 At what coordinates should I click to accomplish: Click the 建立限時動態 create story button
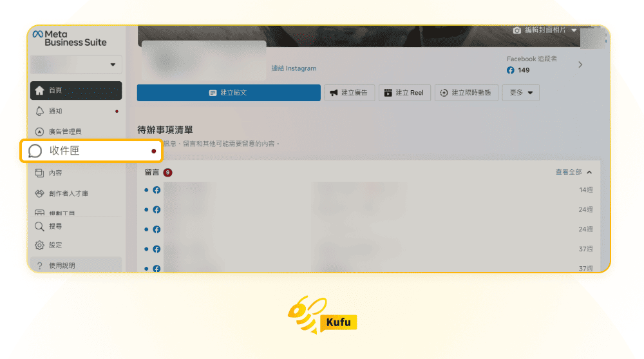click(x=466, y=93)
